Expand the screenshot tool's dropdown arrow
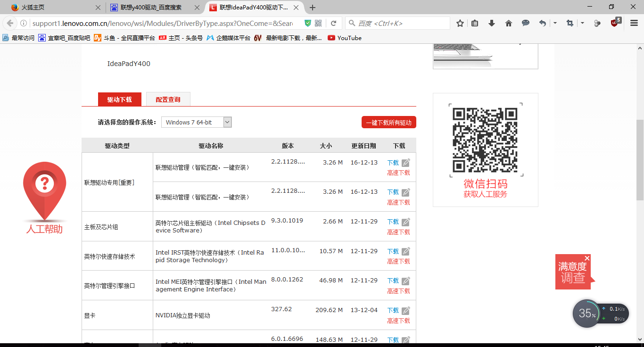This screenshot has width=644, height=347. tap(582, 22)
